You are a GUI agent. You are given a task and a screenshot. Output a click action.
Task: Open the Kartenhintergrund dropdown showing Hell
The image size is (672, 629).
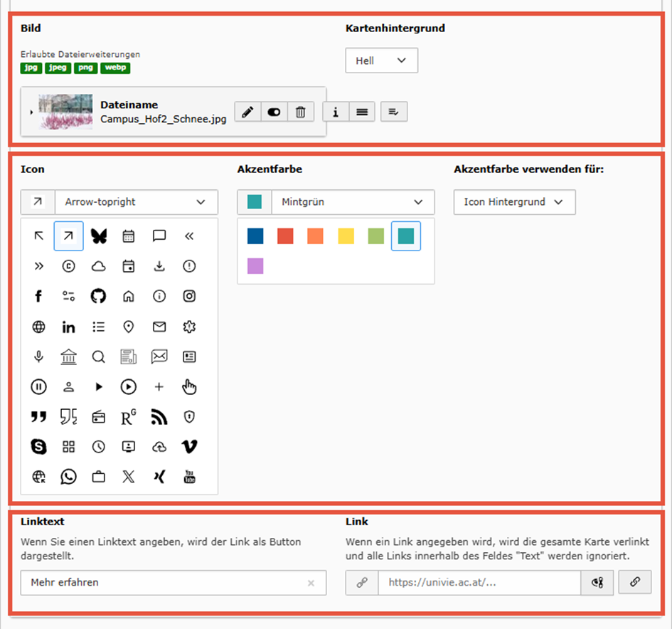381,60
